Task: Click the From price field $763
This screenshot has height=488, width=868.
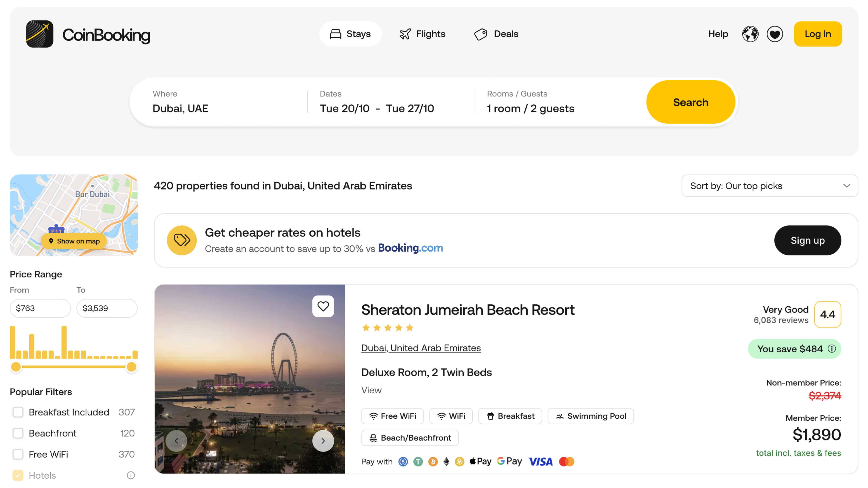Action: tap(40, 308)
